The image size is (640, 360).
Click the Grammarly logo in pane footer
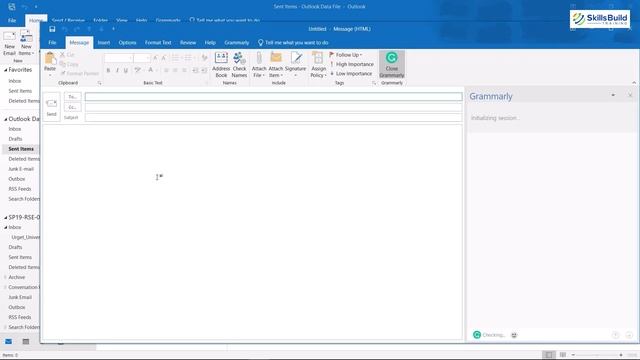click(x=477, y=335)
